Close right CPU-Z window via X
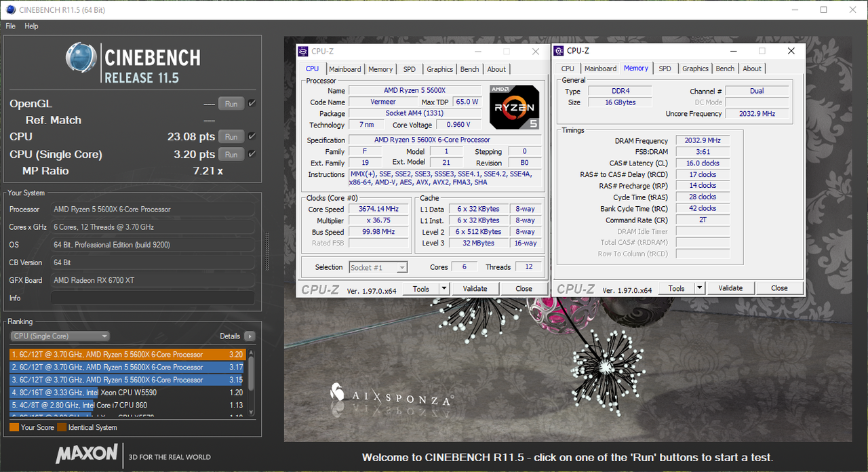The image size is (868, 472). point(791,51)
